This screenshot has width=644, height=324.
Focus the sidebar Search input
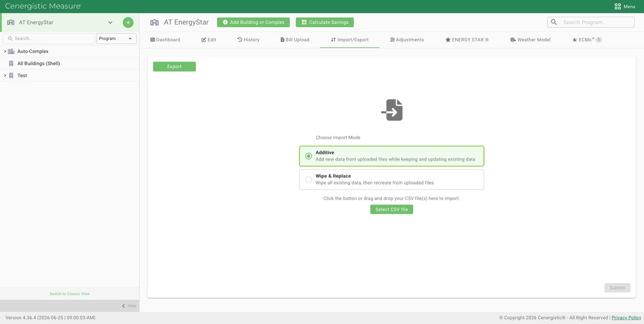(49, 39)
